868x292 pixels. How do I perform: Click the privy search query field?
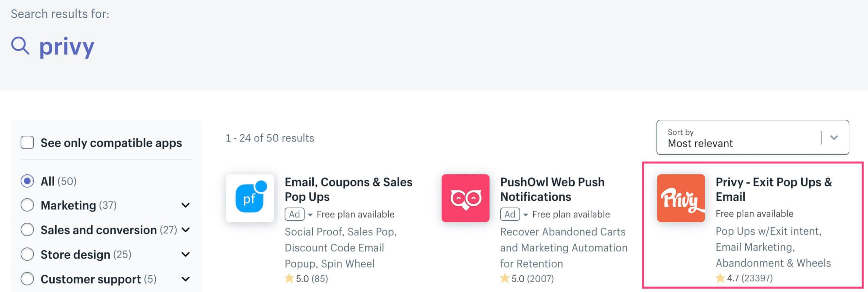(67, 47)
